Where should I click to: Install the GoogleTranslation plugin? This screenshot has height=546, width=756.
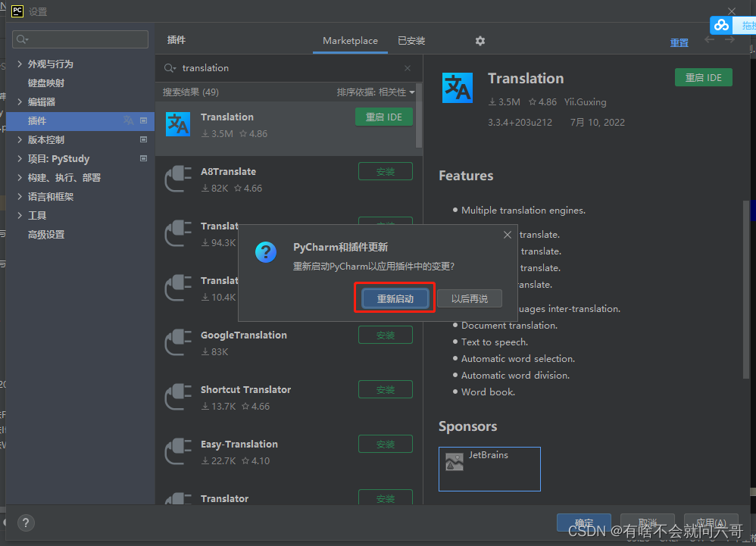coord(386,335)
